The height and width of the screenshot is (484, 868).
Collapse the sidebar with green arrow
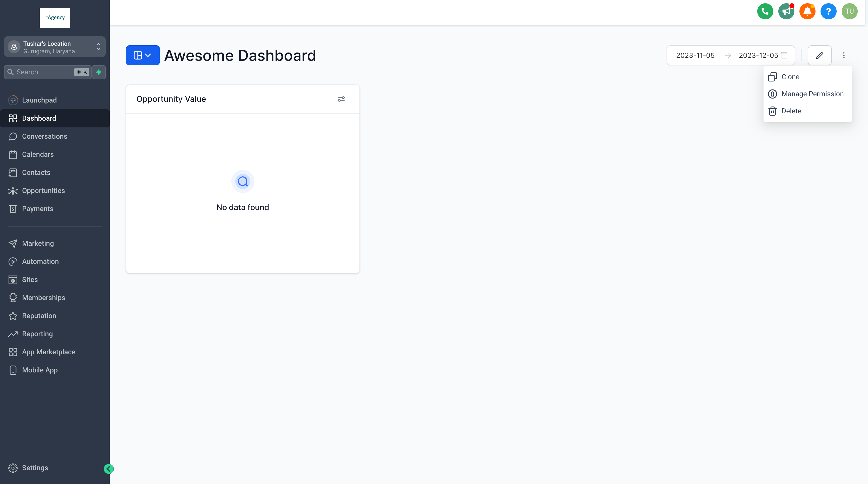(108, 469)
